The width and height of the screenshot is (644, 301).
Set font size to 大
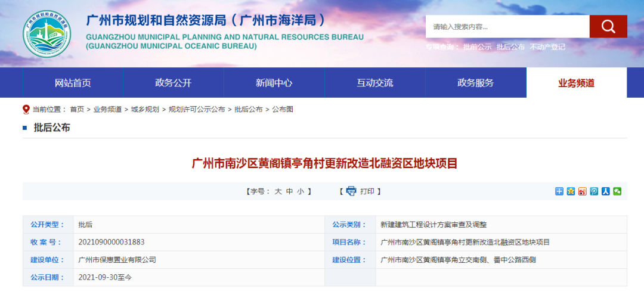coord(278,191)
